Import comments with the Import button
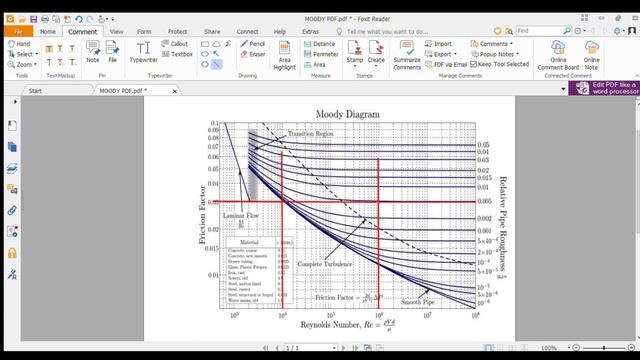 coord(438,44)
